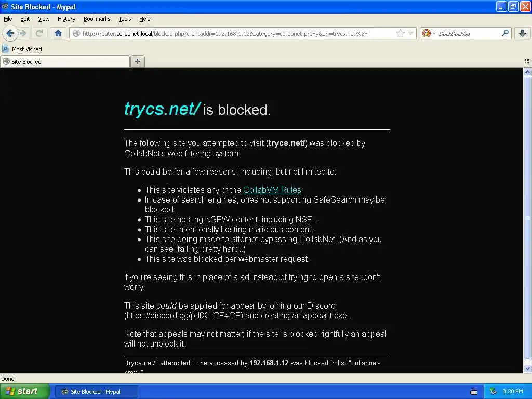Open the Bookmarks menu
The height and width of the screenshot is (399, 532).
click(97, 19)
